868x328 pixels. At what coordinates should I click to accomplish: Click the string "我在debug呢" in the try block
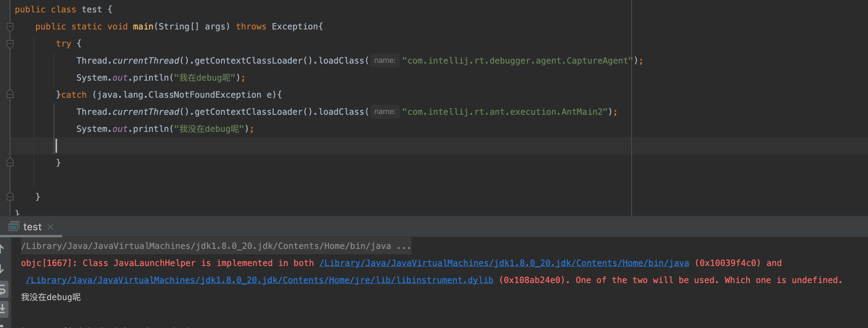tap(205, 78)
